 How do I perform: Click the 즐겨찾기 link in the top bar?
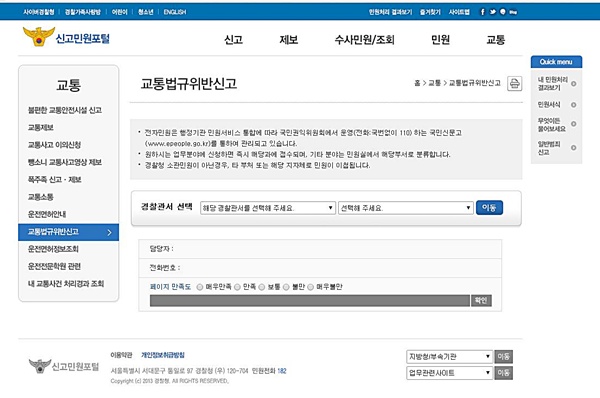(430, 12)
